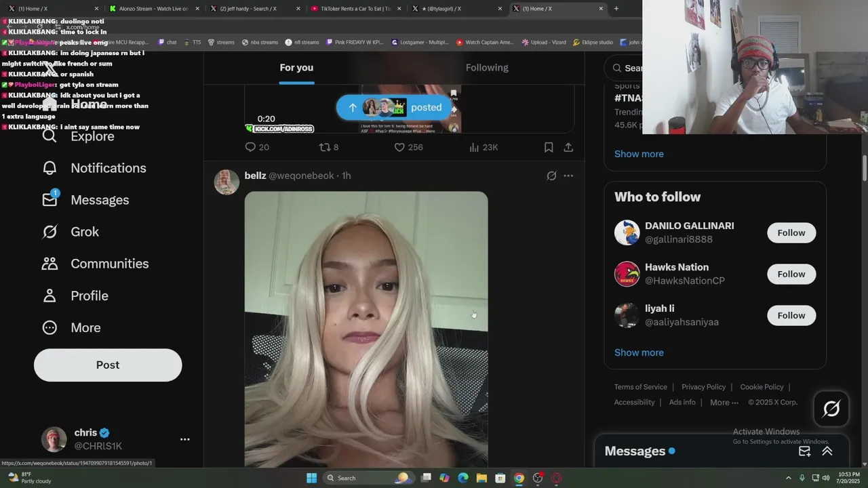Click the new posts 'posted' pill

(395, 108)
